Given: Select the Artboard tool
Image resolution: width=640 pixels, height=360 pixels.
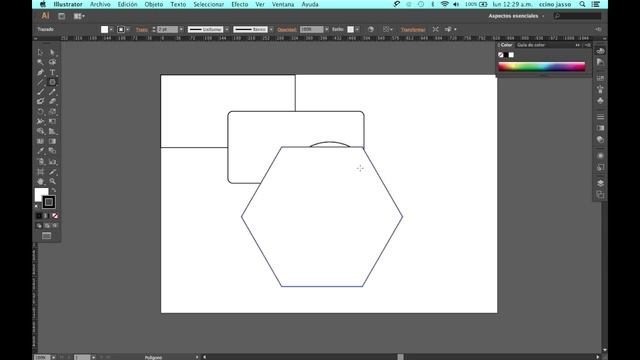Looking at the screenshot, I should tap(40, 172).
